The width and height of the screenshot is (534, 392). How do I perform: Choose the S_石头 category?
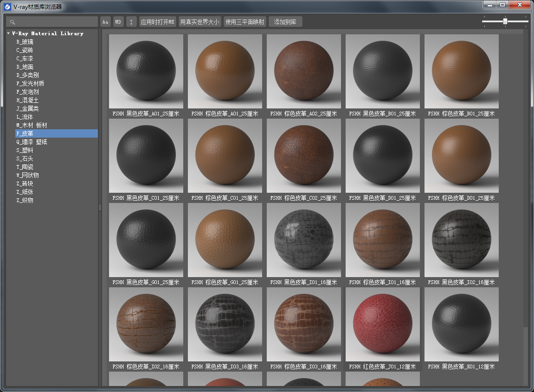click(25, 158)
